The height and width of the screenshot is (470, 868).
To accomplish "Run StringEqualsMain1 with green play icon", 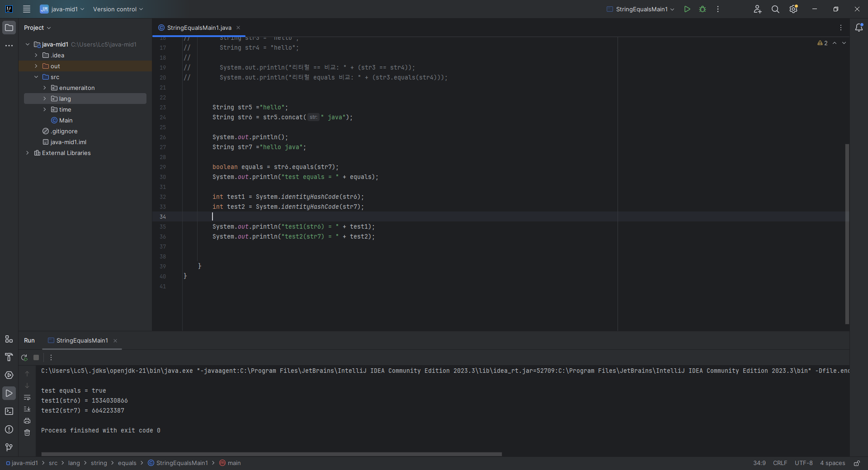I will (x=687, y=9).
